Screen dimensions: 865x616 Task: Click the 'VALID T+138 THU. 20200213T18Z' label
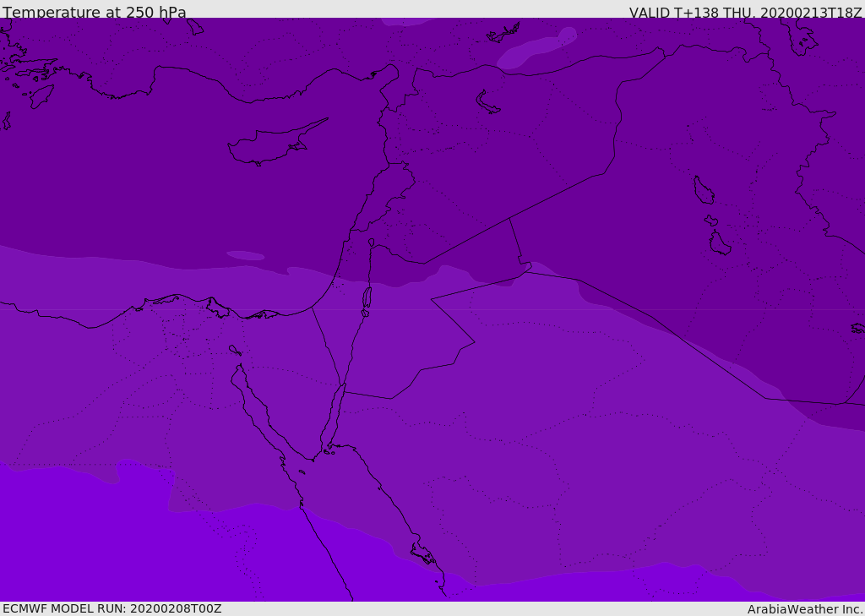coord(745,13)
